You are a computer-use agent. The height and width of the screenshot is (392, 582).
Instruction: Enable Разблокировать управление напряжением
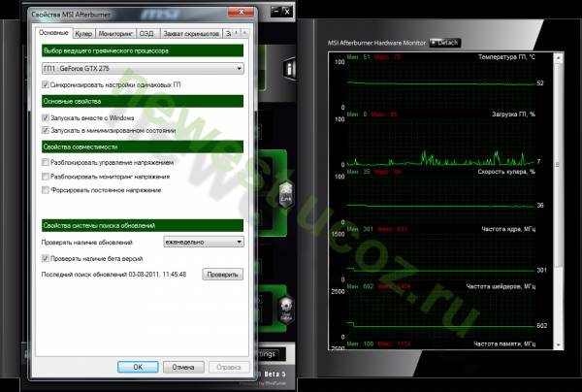pyautogui.click(x=46, y=162)
